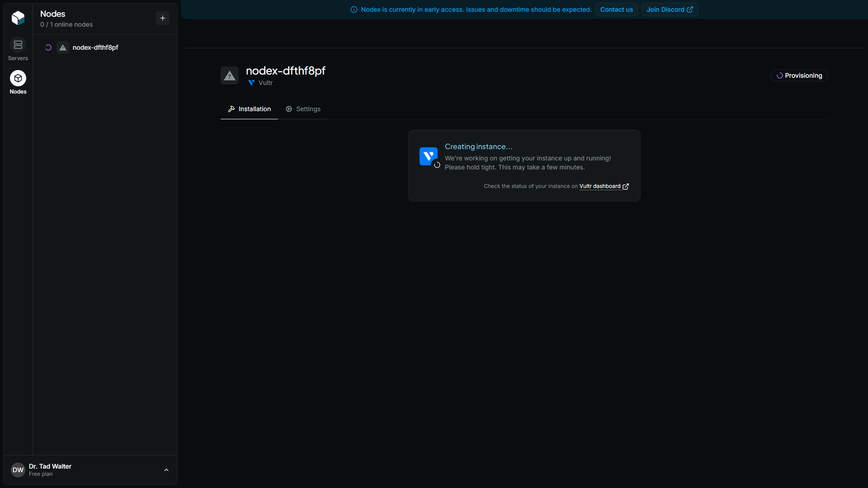This screenshot has width=868, height=488.
Task: Open the Servers section in the sidebar
Action: [18, 49]
